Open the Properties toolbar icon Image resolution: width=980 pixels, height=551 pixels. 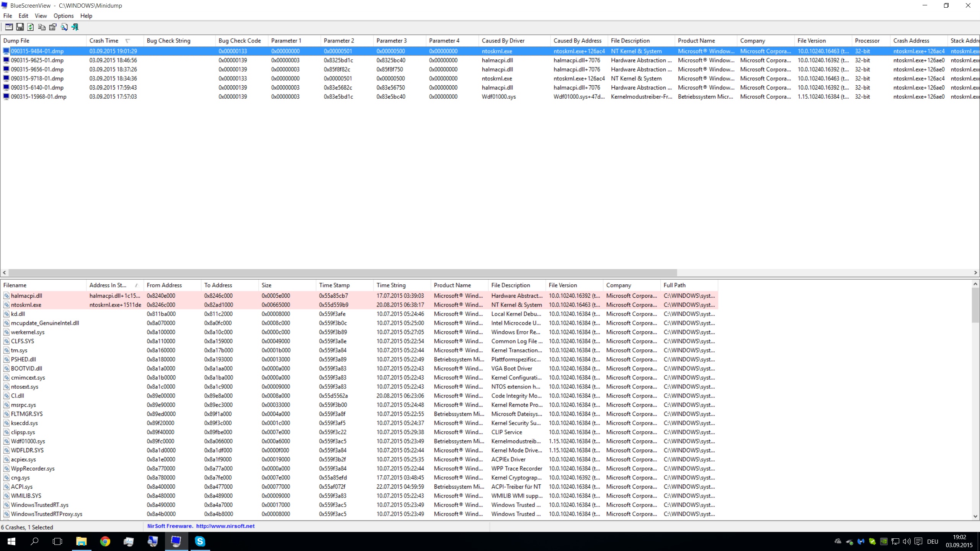click(x=53, y=27)
